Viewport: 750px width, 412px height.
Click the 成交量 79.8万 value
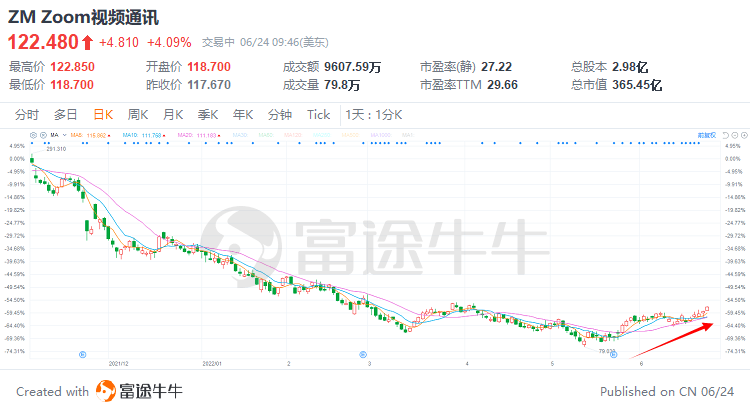(x=342, y=85)
